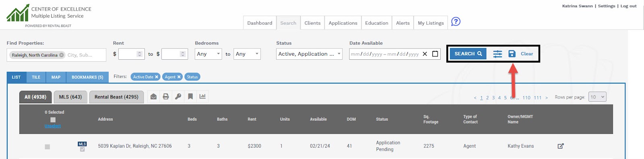Viewport: 644px width, 159px height.
Task: Sort by the DOM column header
Action: click(351, 119)
